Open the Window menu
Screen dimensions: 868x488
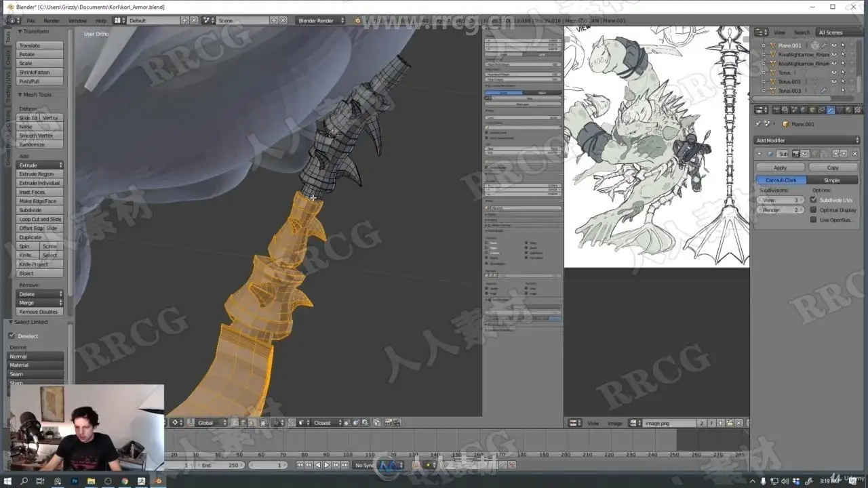pyautogui.click(x=77, y=20)
